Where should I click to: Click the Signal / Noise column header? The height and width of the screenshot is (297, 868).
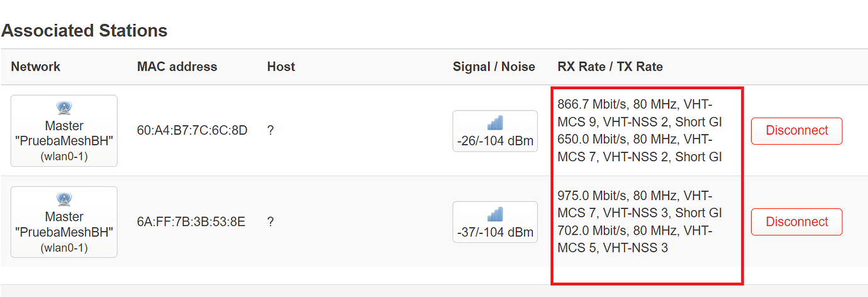[x=494, y=67]
